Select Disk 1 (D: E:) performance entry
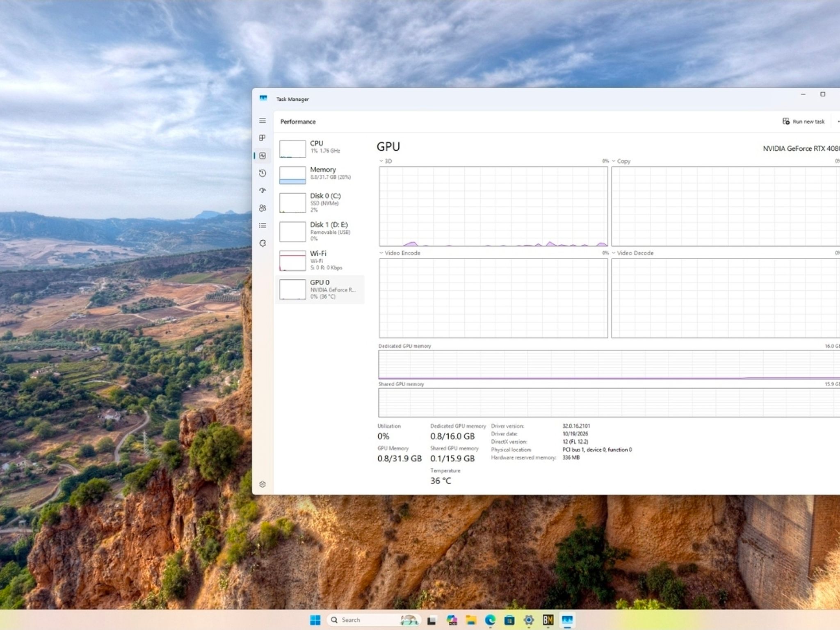 point(320,231)
